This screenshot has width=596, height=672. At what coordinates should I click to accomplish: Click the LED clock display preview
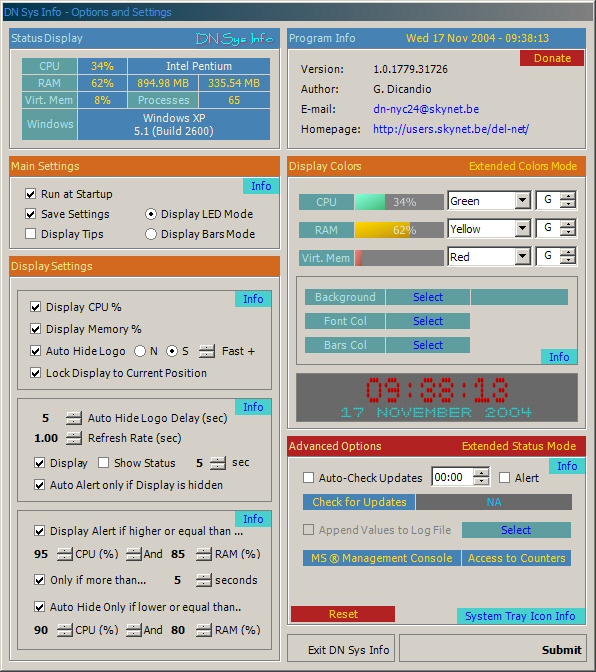437,397
